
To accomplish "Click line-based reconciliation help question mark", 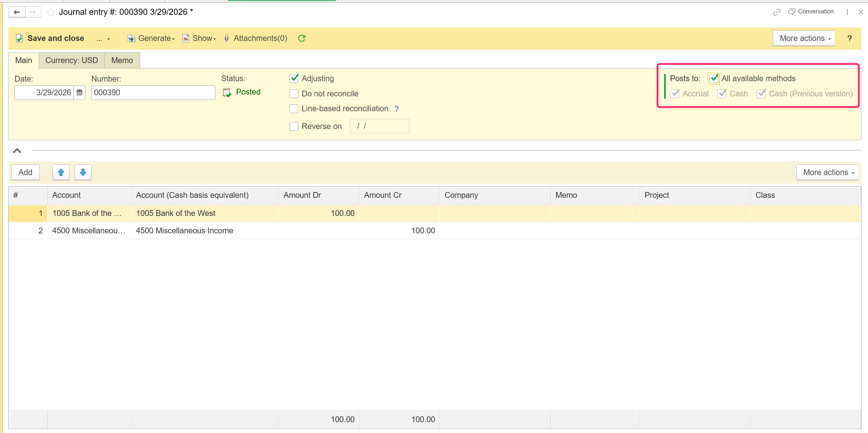I will coord(397,109).
